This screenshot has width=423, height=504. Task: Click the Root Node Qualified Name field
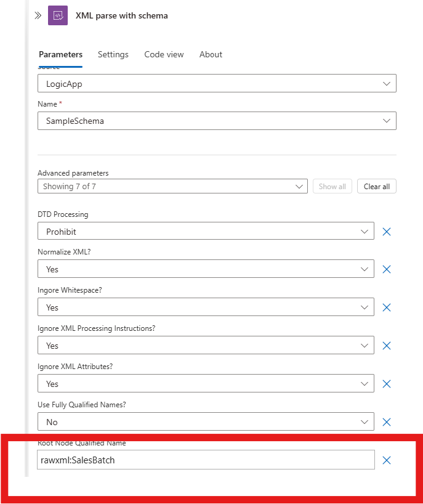point(206,460)
